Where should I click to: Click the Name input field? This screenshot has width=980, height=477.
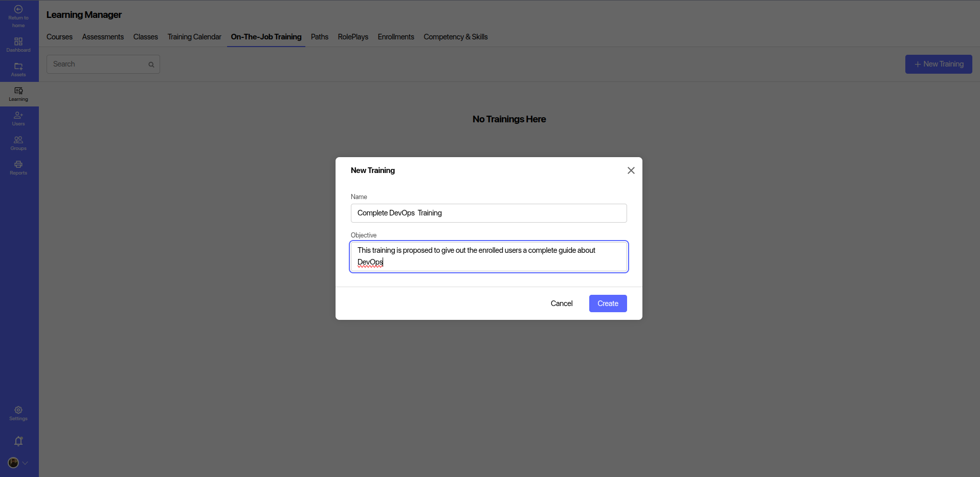(488, 213)
